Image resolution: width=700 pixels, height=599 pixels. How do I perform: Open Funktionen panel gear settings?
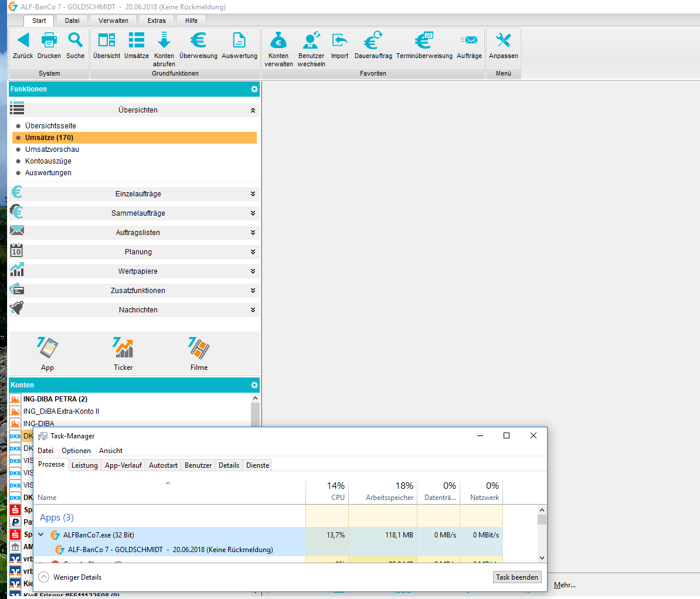tap(254, 89)
